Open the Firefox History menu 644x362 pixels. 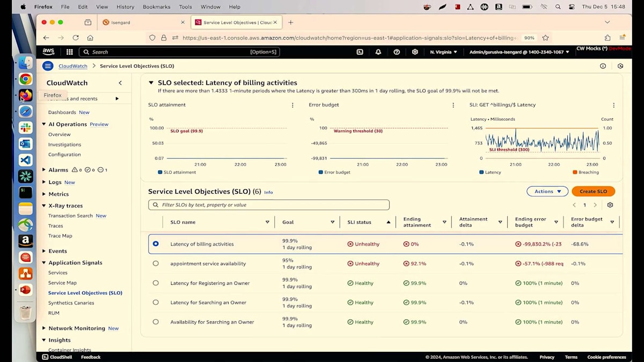point(125,7)
